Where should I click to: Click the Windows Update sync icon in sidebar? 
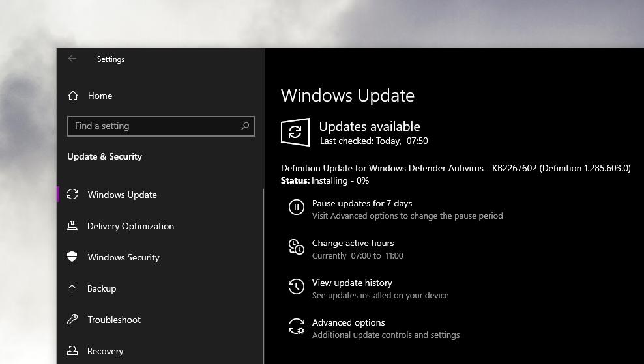(x=72, y=195)
